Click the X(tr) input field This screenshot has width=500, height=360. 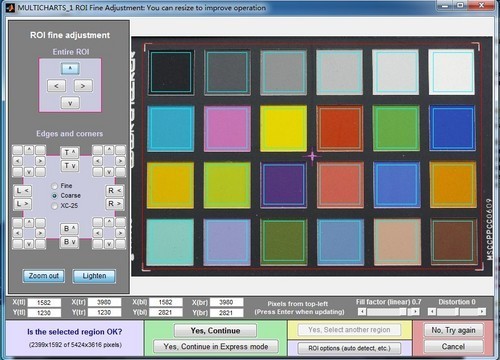click(104, 302)
